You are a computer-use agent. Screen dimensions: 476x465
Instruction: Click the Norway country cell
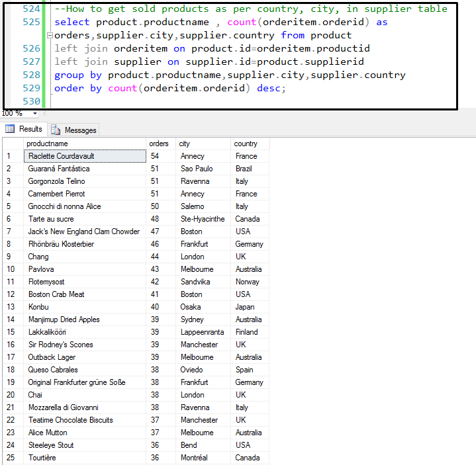250,282
